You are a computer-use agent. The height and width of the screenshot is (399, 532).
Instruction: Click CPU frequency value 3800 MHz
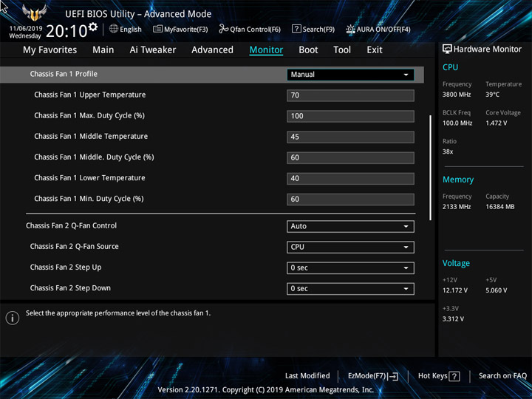457,95
